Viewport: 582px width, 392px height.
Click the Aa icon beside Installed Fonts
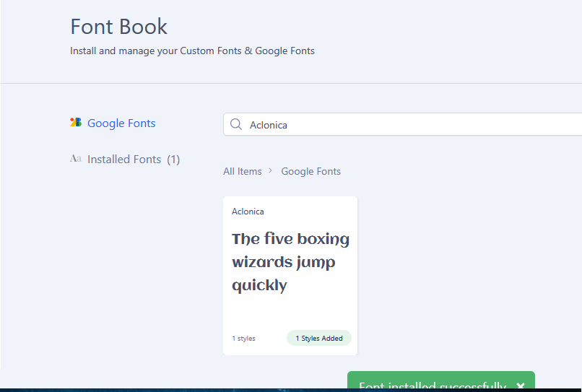point(76,159)
